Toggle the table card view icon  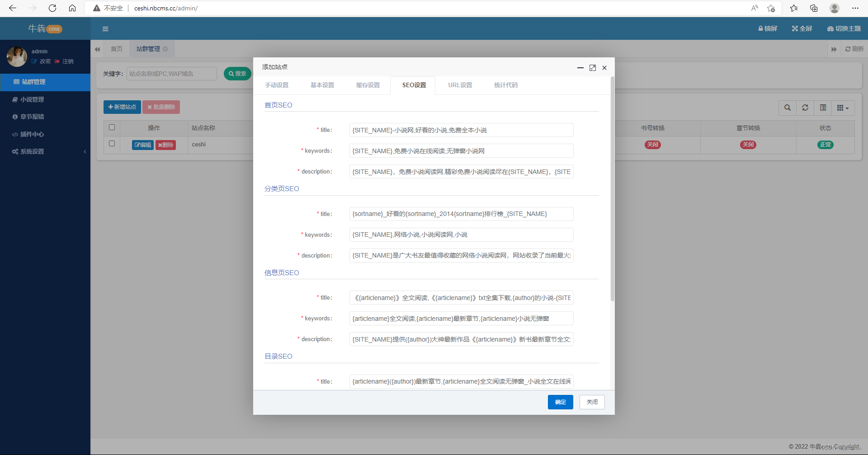(823, 108)
